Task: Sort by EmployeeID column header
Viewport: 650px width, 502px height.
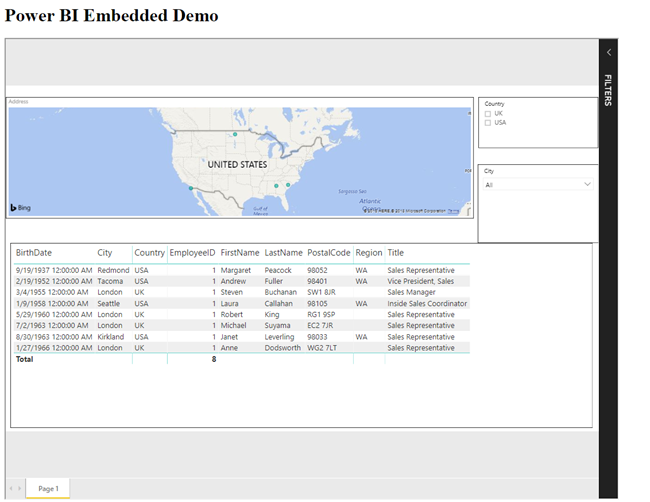Action: click(192, 252)
